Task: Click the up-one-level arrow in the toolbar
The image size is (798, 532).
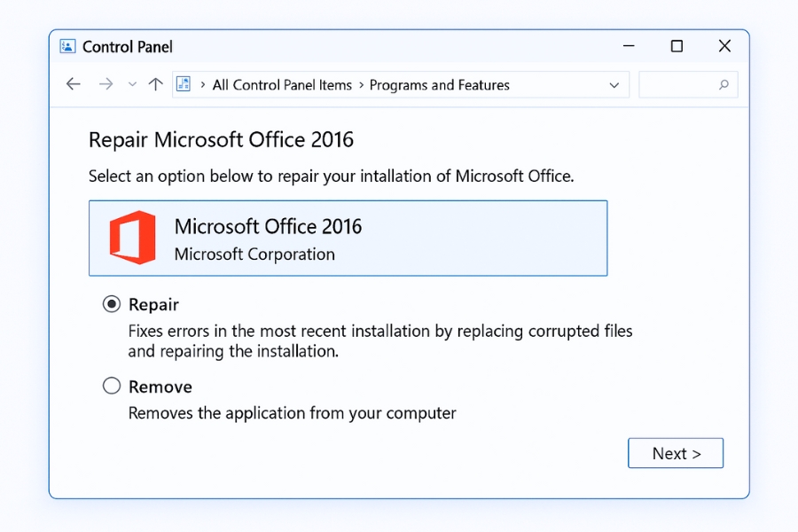Action: point(155,83)
